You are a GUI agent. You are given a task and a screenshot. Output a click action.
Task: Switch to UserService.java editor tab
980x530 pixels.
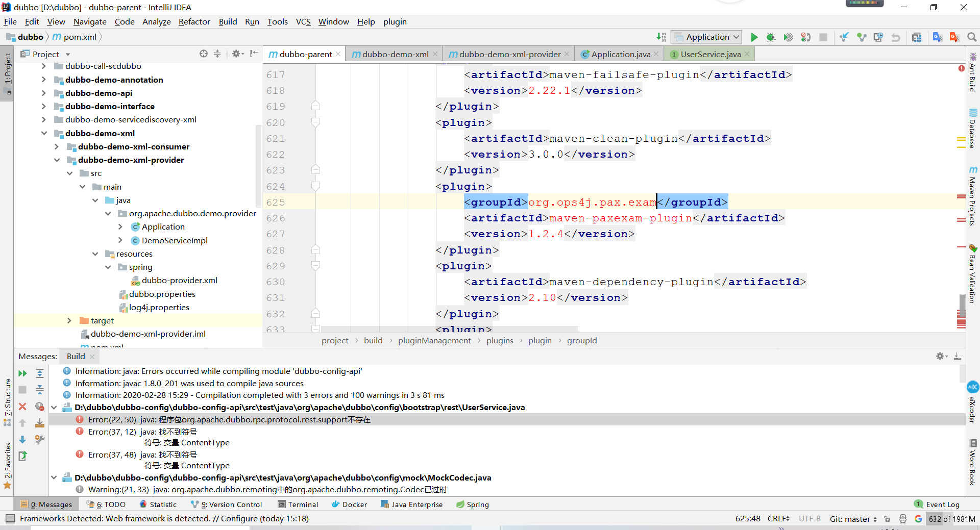(x=710, y=54)
